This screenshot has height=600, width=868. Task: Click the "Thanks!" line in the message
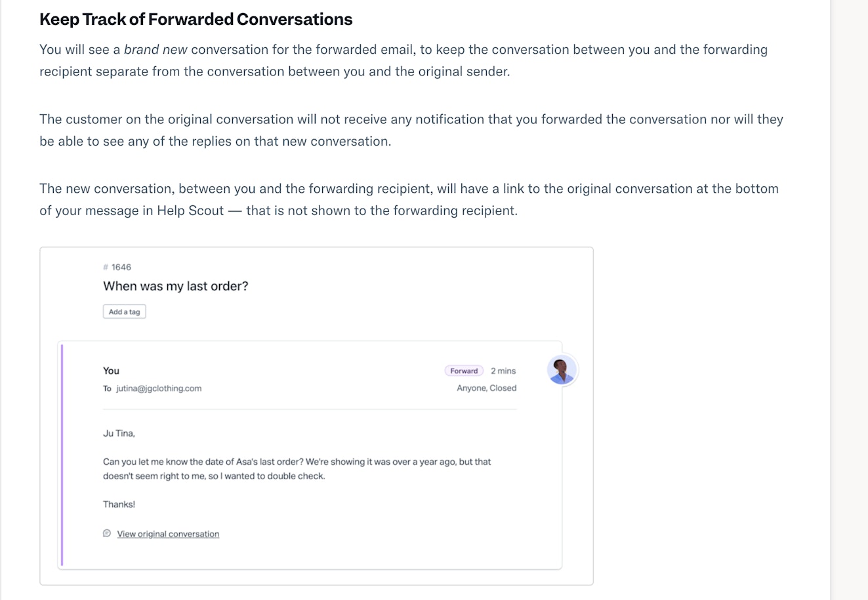click(x=119, y=504)
